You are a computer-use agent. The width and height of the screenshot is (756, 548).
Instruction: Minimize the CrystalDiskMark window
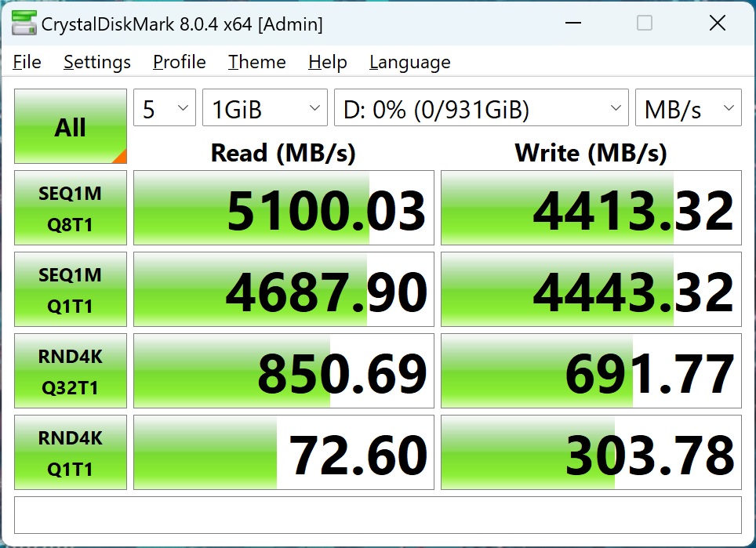(572, 23)
